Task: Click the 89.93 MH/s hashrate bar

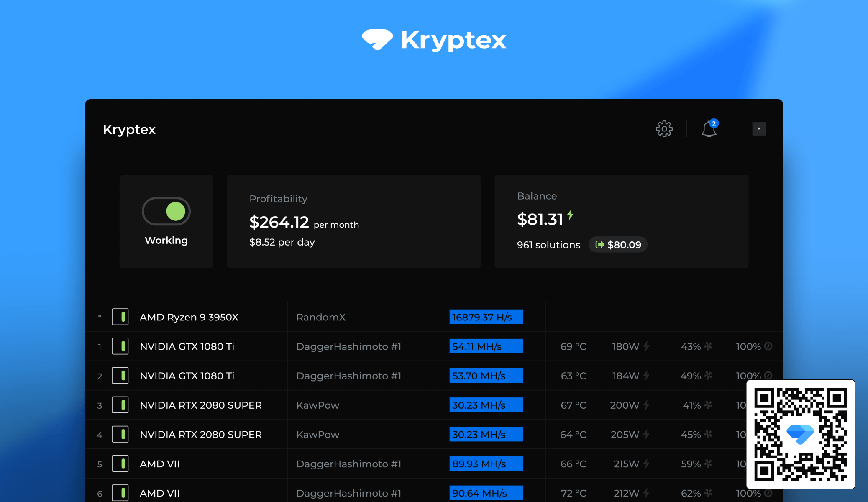Action: click(486, 464)
